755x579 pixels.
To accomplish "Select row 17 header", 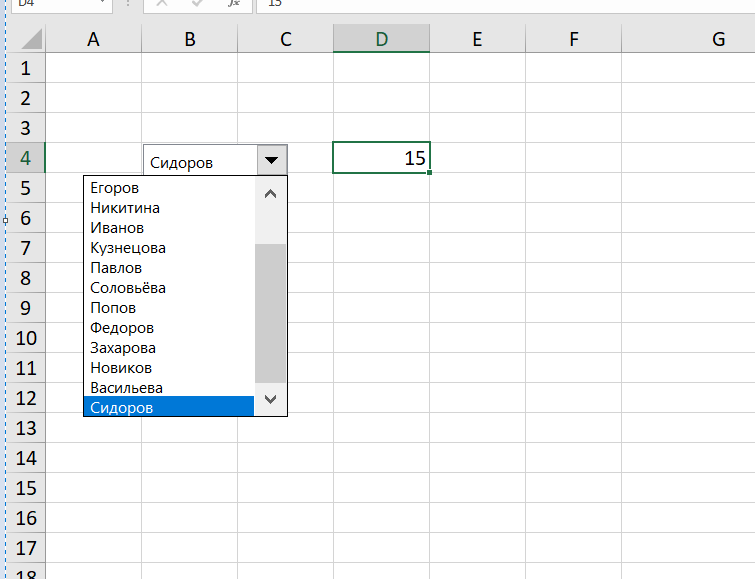I will pos(26,548).
